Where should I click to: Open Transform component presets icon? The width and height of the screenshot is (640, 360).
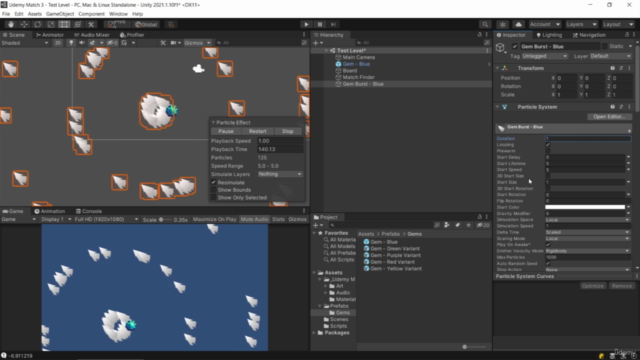621,68
